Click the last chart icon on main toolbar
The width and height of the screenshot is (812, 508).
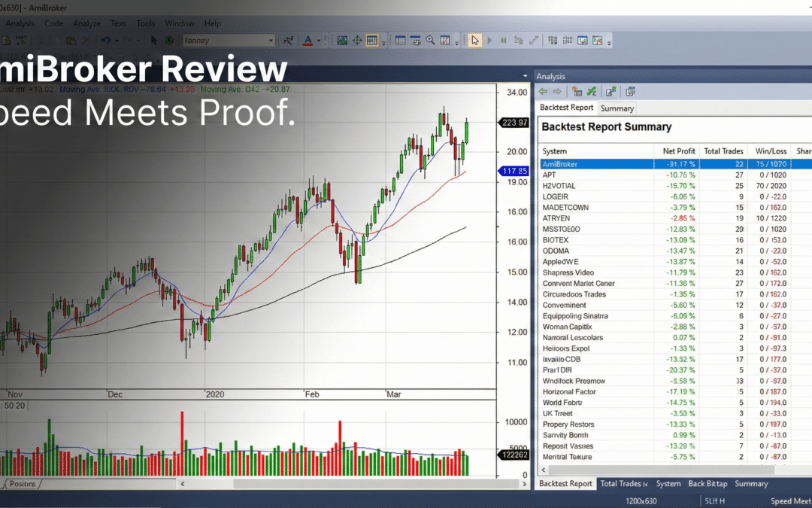pos(597,41)
